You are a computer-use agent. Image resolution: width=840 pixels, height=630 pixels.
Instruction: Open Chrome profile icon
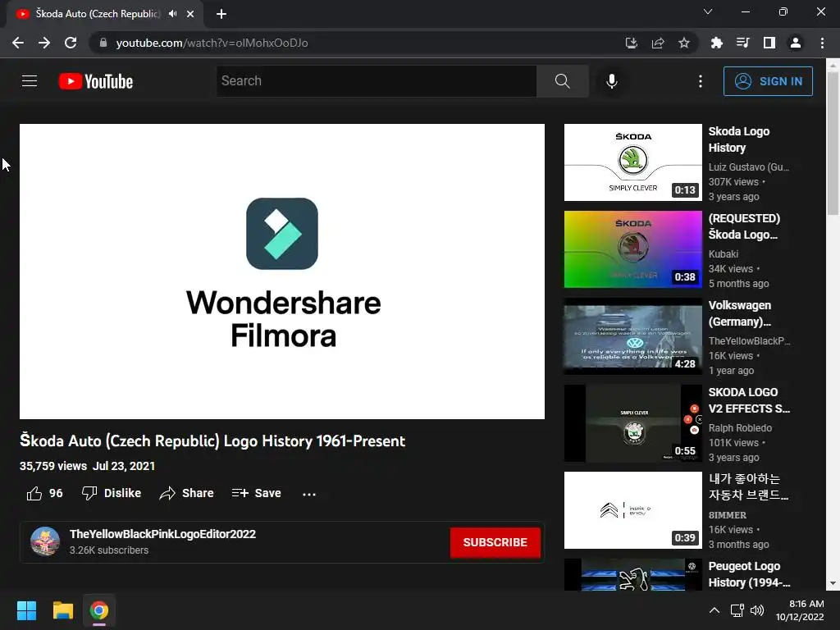point(796,43)
